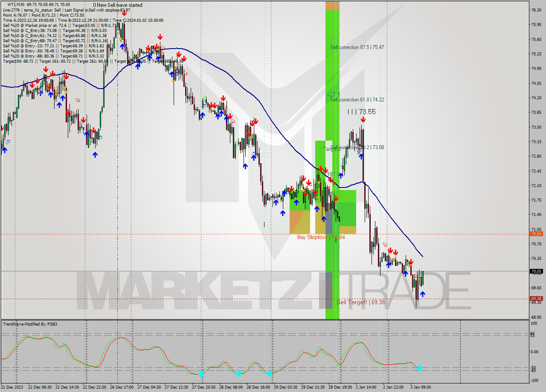Click the 70.70 price on the axis
Screen dimensions: 546x392
click(536, 244)
